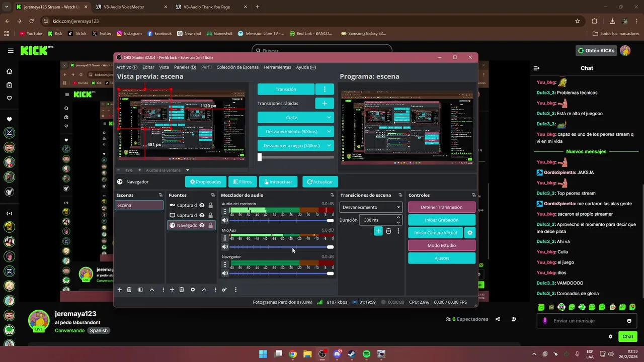Open Transición three-dot options menu

(x=325, y=89)
